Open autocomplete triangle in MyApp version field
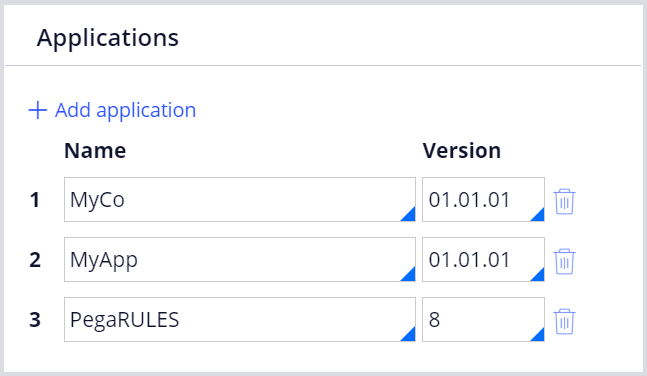647x376 pixels. pos(539,276)
